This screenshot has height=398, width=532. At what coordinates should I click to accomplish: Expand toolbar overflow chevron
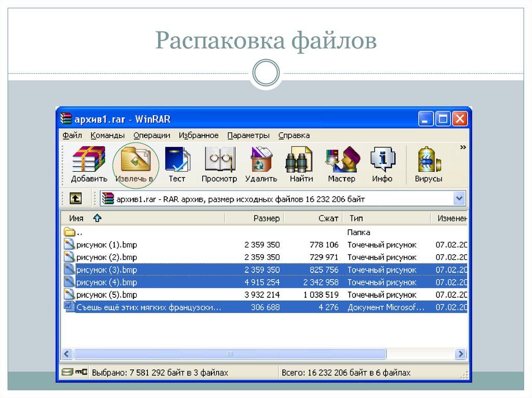463,147
